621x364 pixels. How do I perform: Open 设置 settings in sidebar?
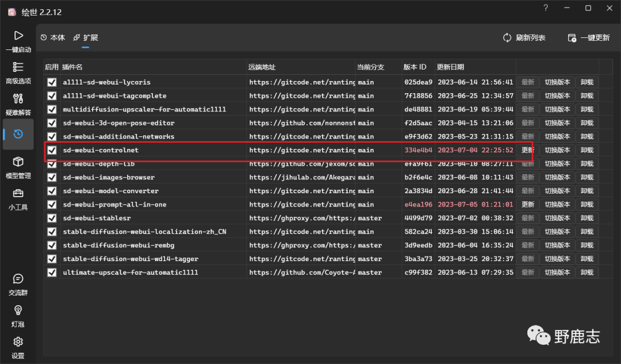pyautogui.click(x=18, y=348)
